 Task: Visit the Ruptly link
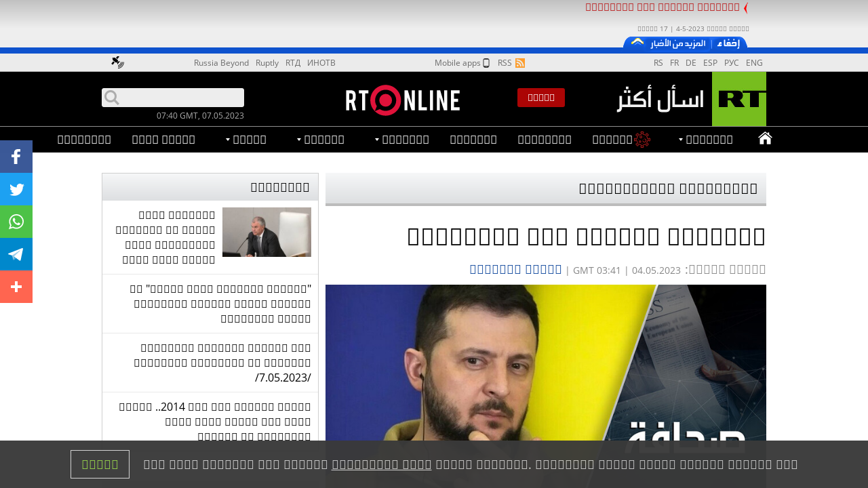tap(267, 63)
